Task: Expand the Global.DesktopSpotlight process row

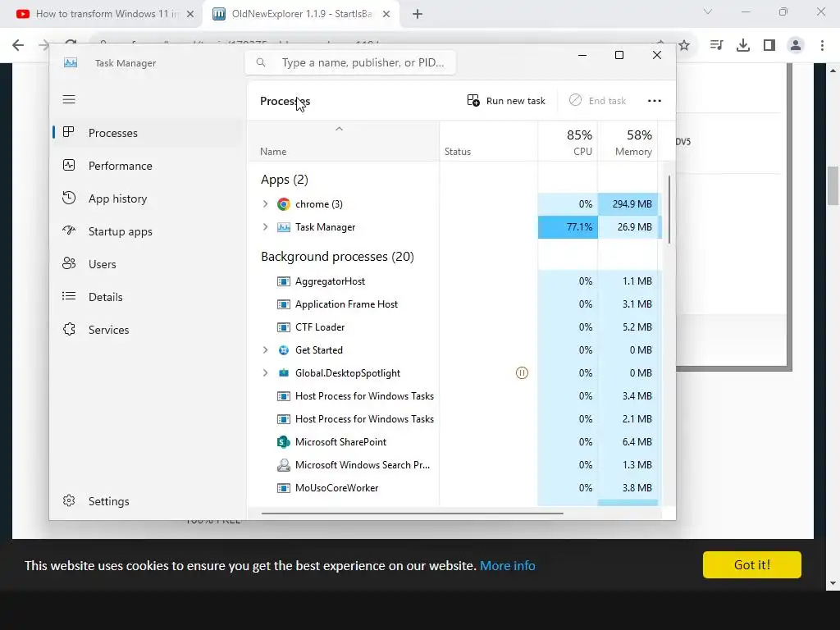Action: coord(265,373)
